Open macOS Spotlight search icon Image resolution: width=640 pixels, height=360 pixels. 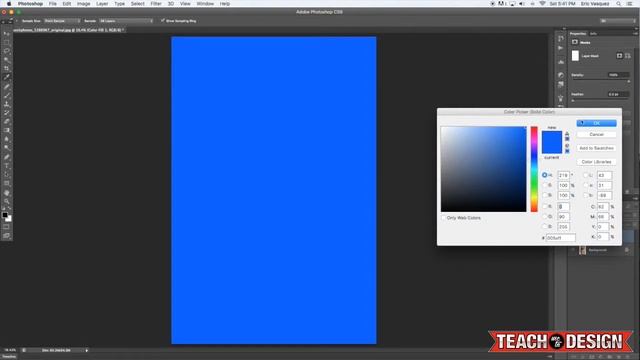point(619,4)
